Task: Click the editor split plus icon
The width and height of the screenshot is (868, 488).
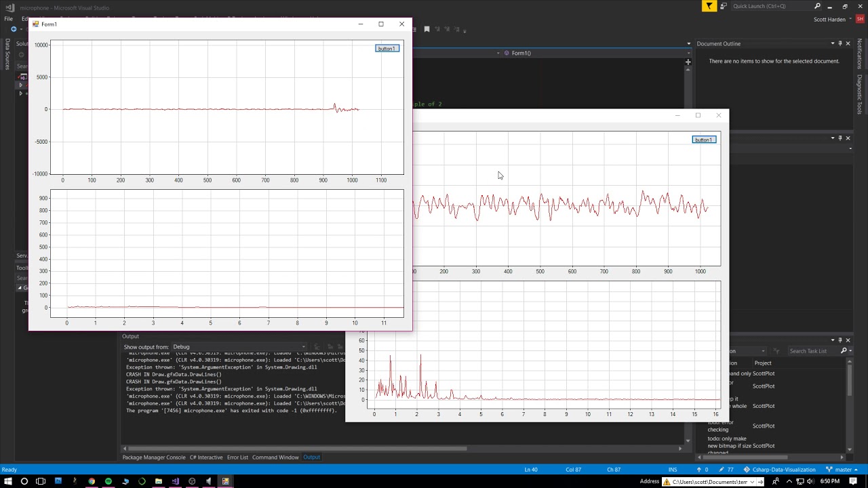Action: tap(688, 62)
